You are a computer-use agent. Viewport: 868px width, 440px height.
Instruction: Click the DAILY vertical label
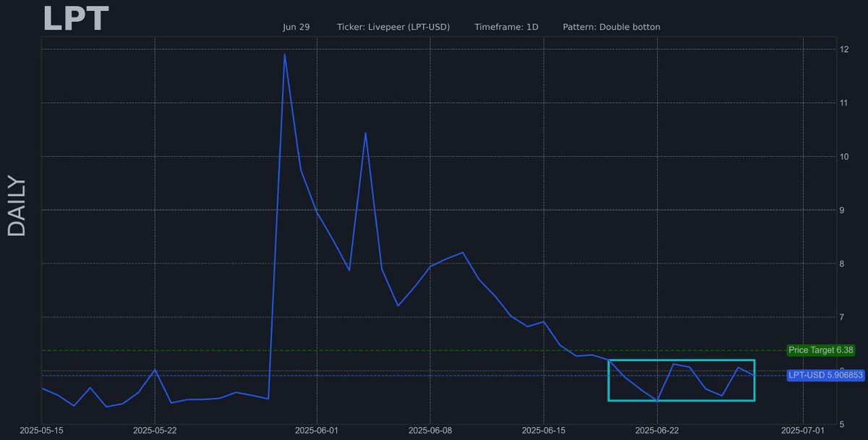(x=17, y=206)
